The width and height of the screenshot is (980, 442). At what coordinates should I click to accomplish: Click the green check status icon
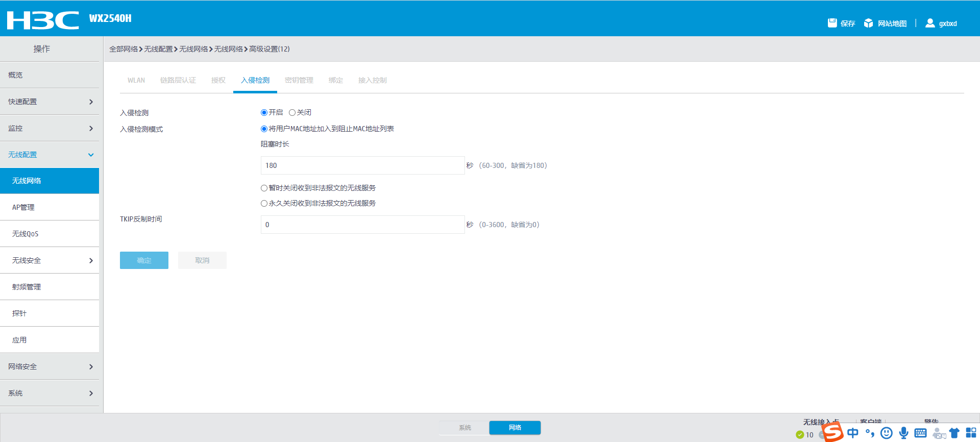click(x=800, y=435)
